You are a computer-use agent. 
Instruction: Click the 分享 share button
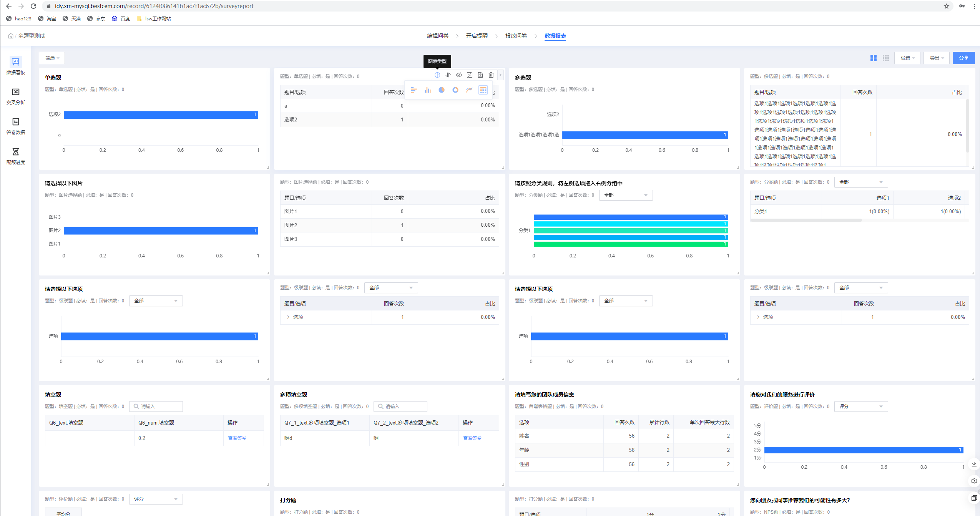pyautogui.click(x=963, y=58)
